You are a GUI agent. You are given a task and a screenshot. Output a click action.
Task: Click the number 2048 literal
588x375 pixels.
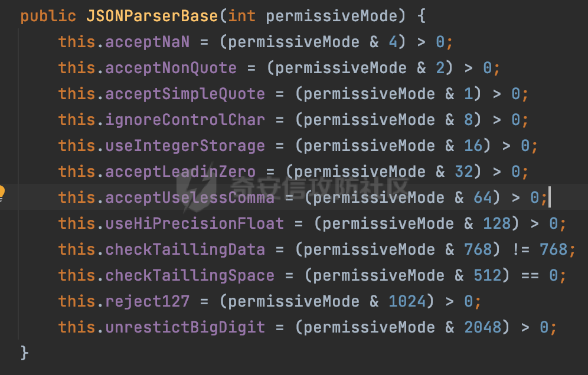[x=483, y=327]
